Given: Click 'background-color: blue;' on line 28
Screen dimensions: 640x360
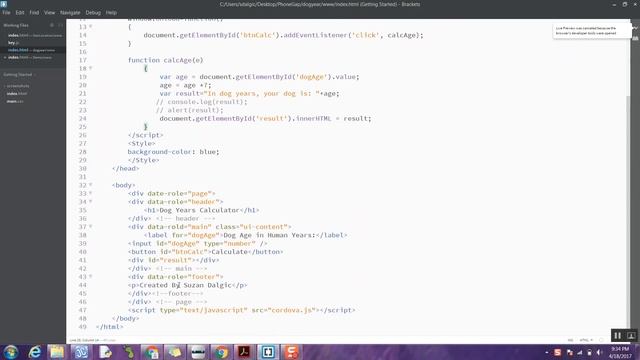Looking at the screenshot, I should pos(173,152).
